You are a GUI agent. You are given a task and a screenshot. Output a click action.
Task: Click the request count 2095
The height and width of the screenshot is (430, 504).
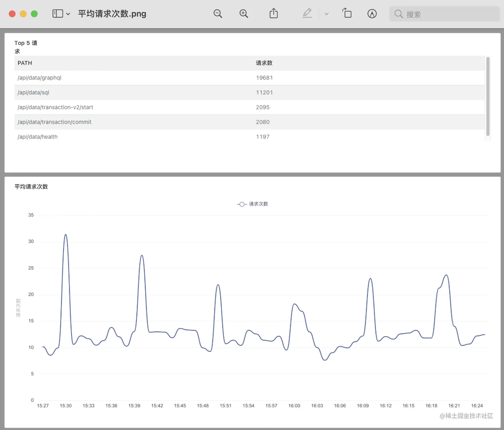(263, 107)
